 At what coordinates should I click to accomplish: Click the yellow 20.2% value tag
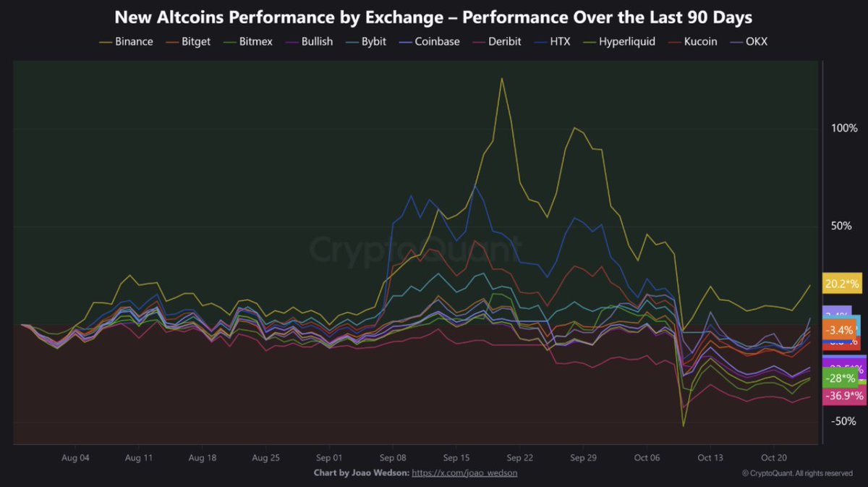point(843,284)
